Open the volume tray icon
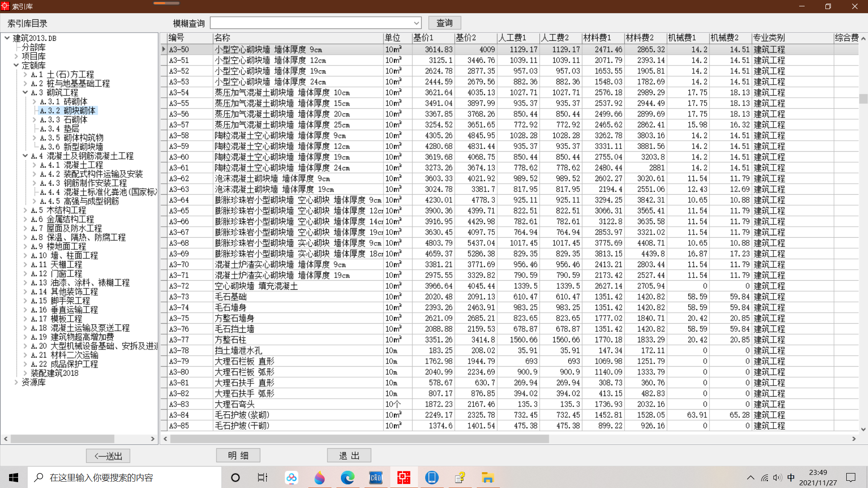Viewport: 868px width, 488px height. click(x=777, y=477)
